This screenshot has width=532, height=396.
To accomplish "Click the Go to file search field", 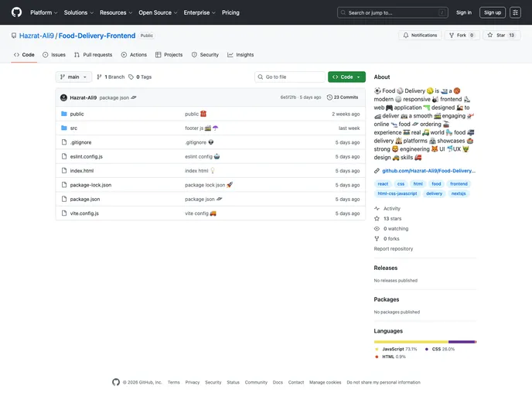I will tap(290, 77).
